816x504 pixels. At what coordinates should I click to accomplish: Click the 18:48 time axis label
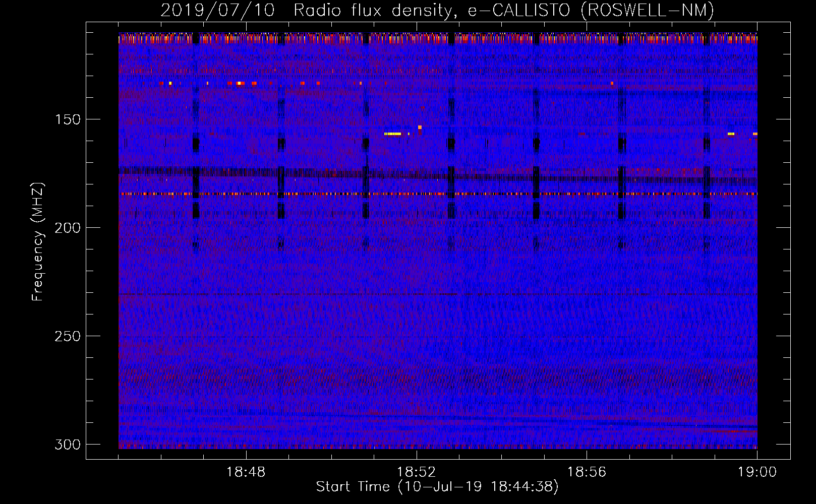(246, 472)
